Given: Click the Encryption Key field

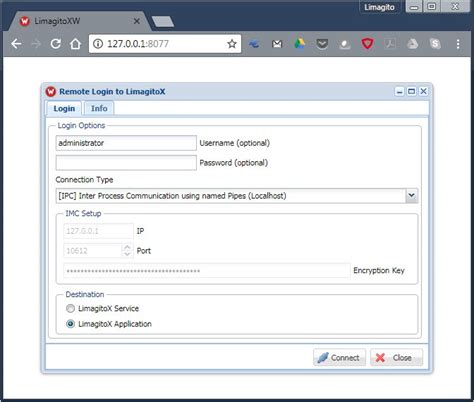Looking at the screenshot, I should click(x=207, y=271).
